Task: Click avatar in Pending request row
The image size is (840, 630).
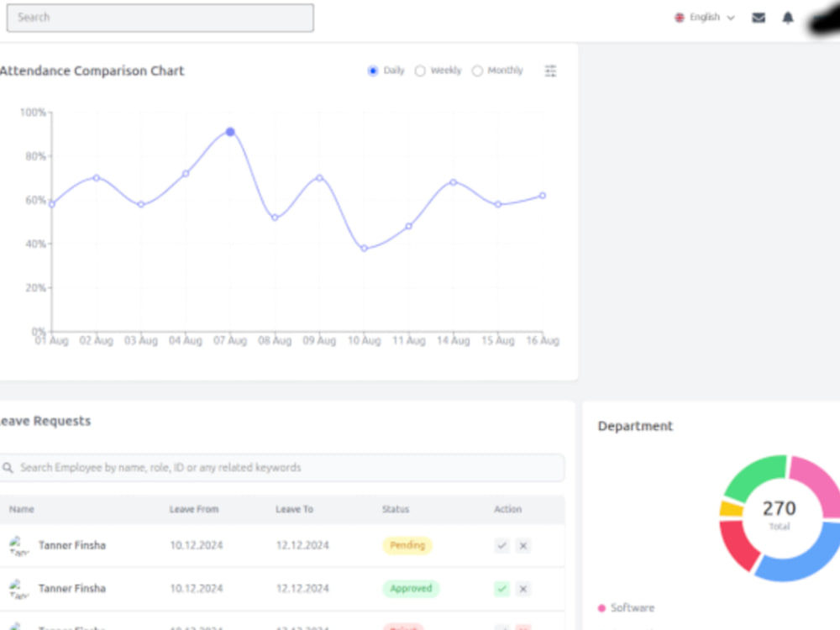Action: click(18, 545)
